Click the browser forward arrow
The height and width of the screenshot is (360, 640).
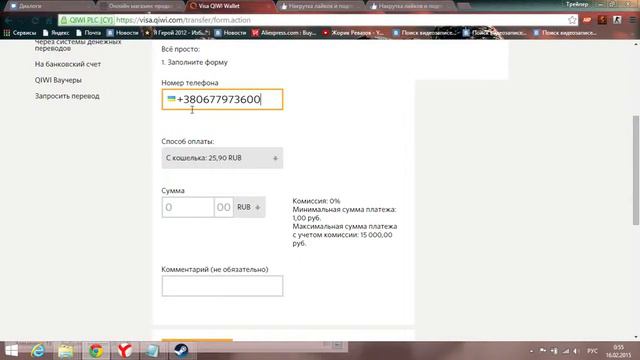click(x=22, y=20)
